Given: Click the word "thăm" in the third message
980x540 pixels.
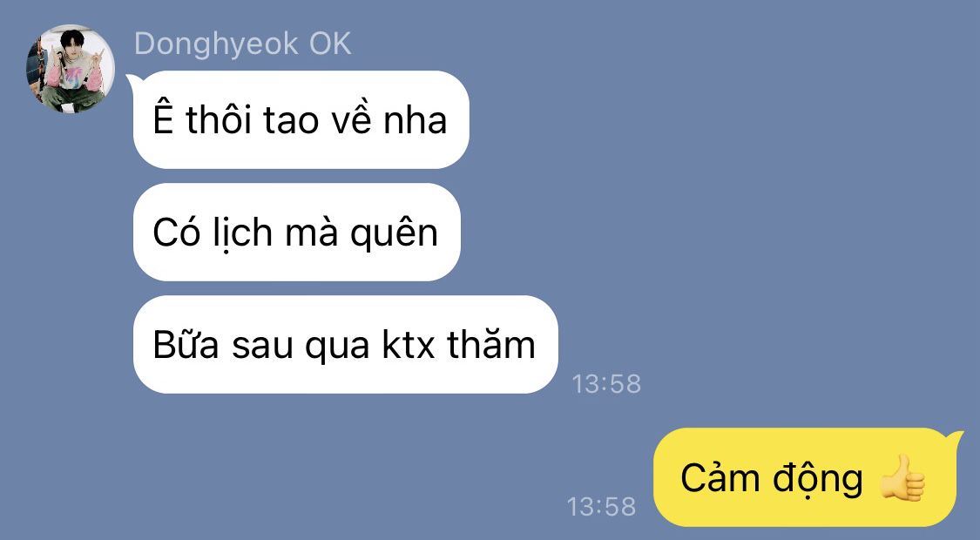Looking at the screenshot, I should 491,342.
